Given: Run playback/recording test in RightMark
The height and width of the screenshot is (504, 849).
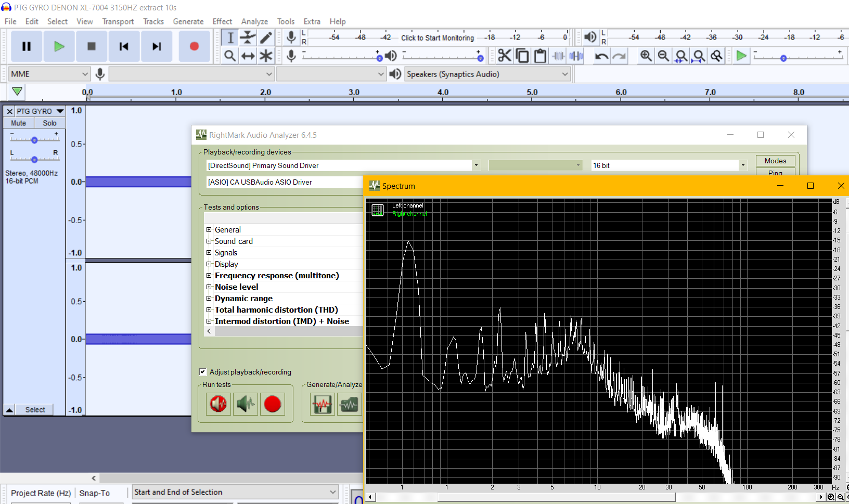Looking at the screenshot, I should (218, 404).
